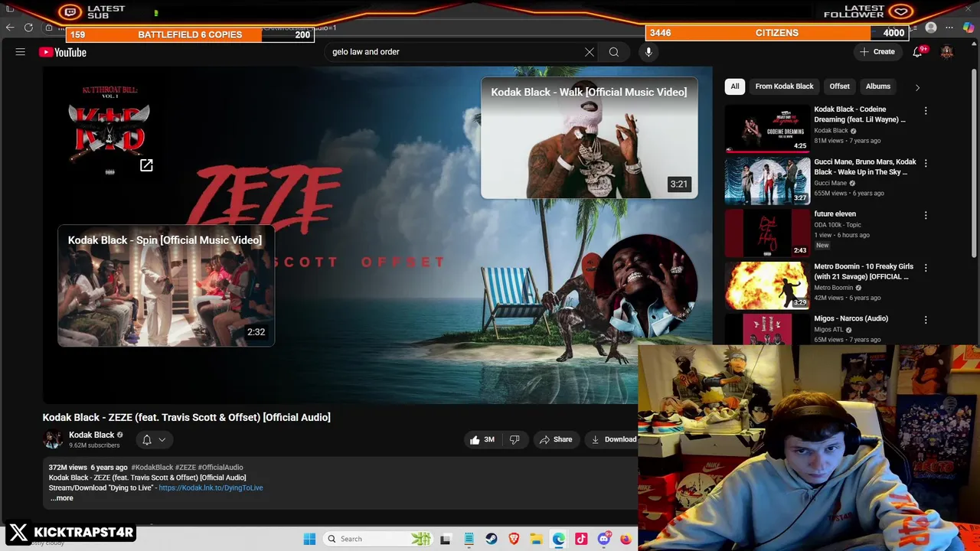Click the Windows taskbar Search box

[377, 539]
